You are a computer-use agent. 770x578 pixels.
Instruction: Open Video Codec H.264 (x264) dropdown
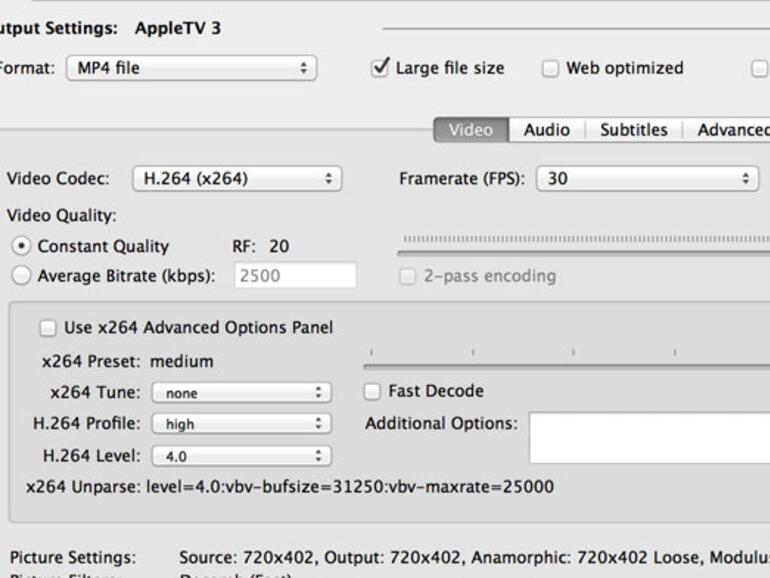(x=237, y=178)
